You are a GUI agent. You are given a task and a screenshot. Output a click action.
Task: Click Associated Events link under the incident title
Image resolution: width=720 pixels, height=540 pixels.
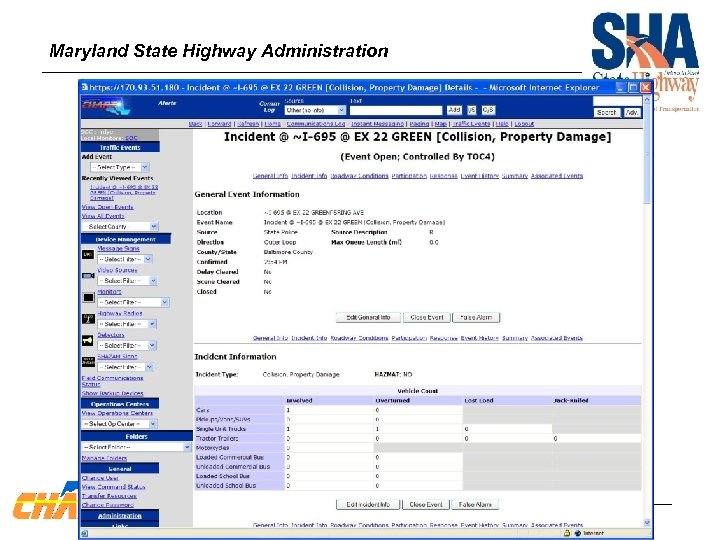(557, 176)
